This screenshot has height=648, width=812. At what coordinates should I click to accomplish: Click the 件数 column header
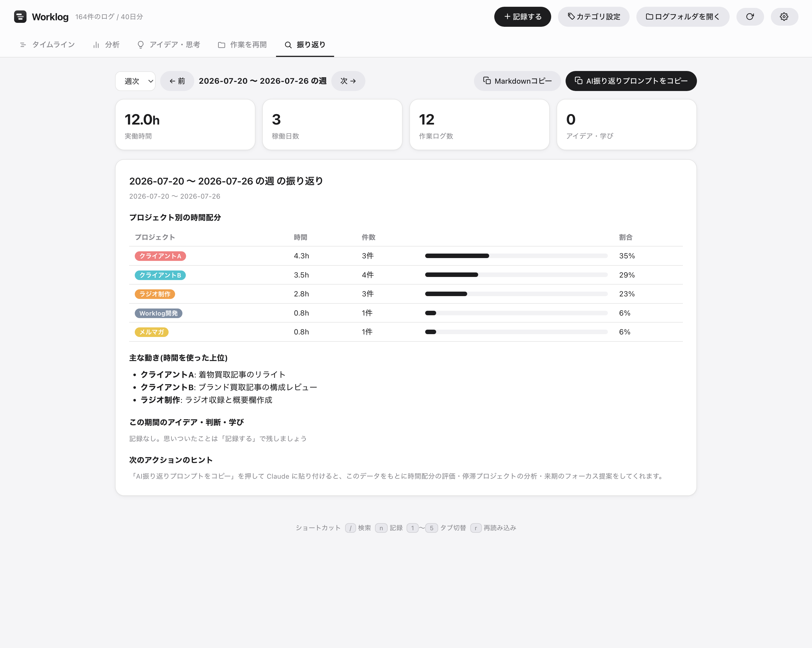pos(368,237)
